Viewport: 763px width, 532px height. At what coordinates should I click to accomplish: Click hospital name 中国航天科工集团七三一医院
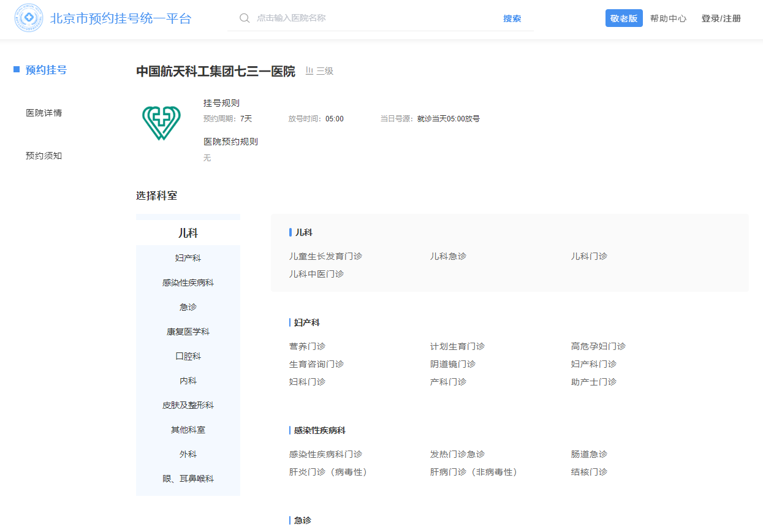click(216, 71)
